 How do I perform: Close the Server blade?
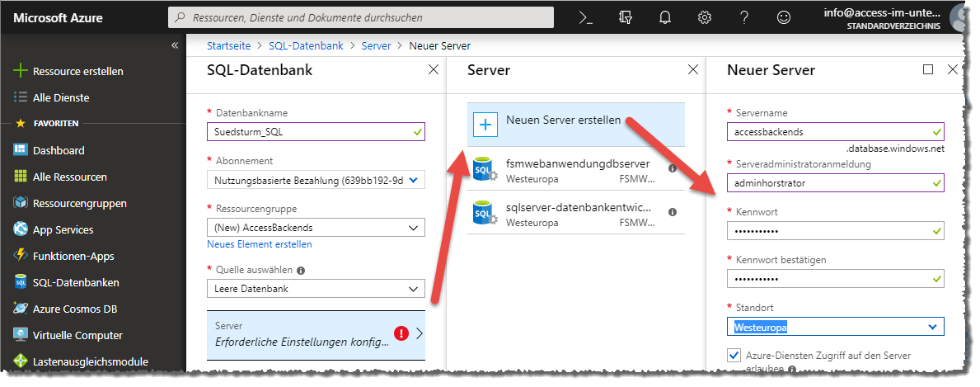pyautogui.click(x=692, y=70)
